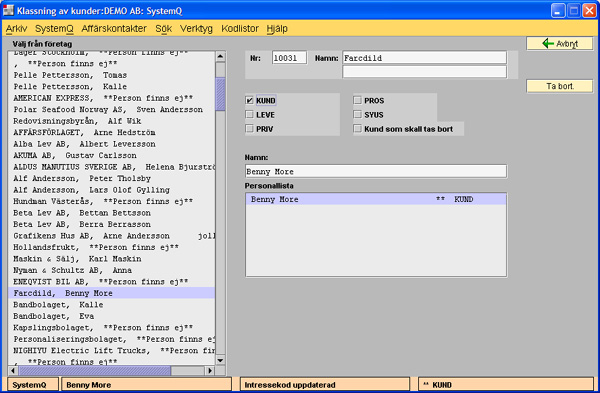
Task: Click the company list scroll down arrow
Action: click(x=220, y=360)
